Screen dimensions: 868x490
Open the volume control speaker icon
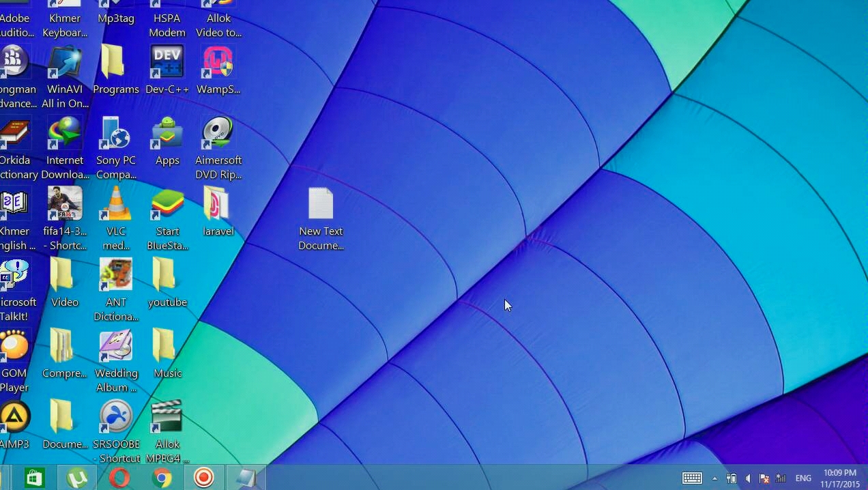748,478
